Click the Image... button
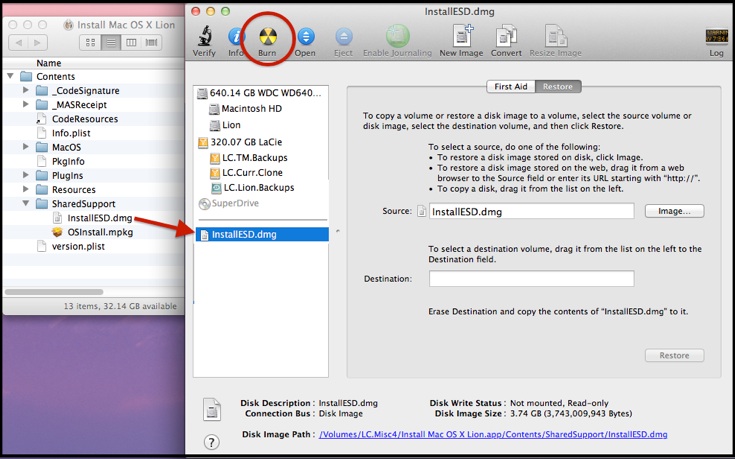This screenshot has height=459, width=735. [x=674, y=211]
